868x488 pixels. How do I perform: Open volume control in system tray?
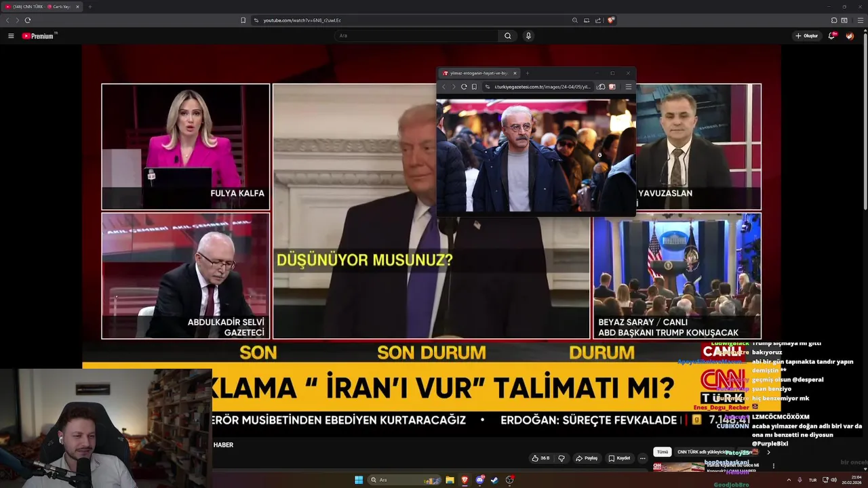(x=834, y=480)
